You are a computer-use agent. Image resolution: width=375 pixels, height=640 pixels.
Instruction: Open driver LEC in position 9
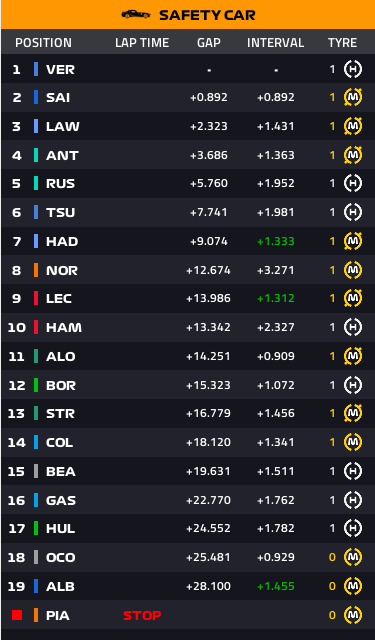pyautogui.click(x=59, y=298)
